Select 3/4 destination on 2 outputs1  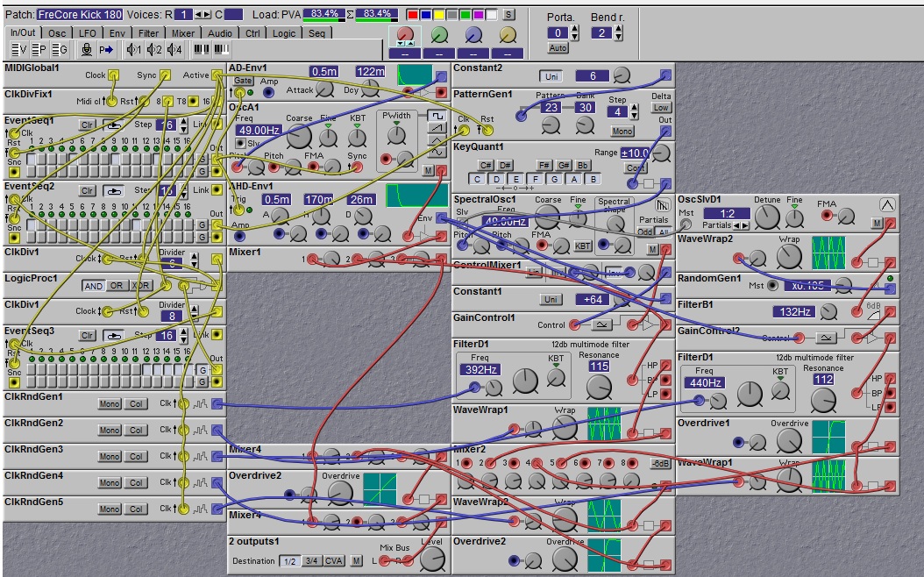tap(312, 560)
